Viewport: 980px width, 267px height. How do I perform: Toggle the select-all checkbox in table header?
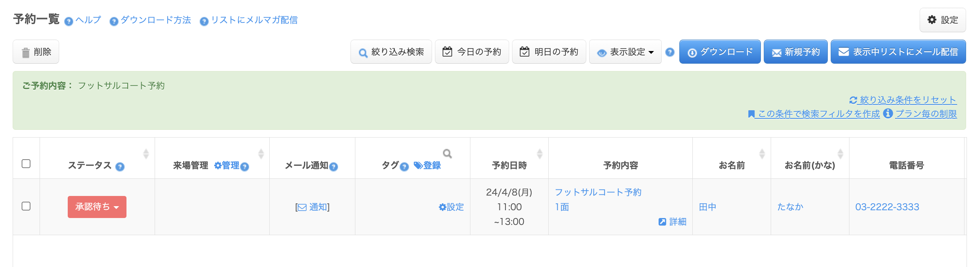click(x=26, y=164)
